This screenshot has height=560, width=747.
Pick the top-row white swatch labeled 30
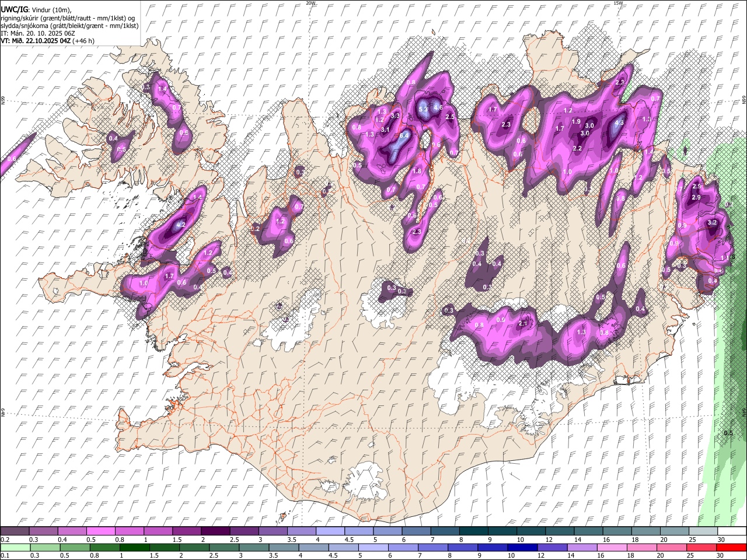point(732,531)
